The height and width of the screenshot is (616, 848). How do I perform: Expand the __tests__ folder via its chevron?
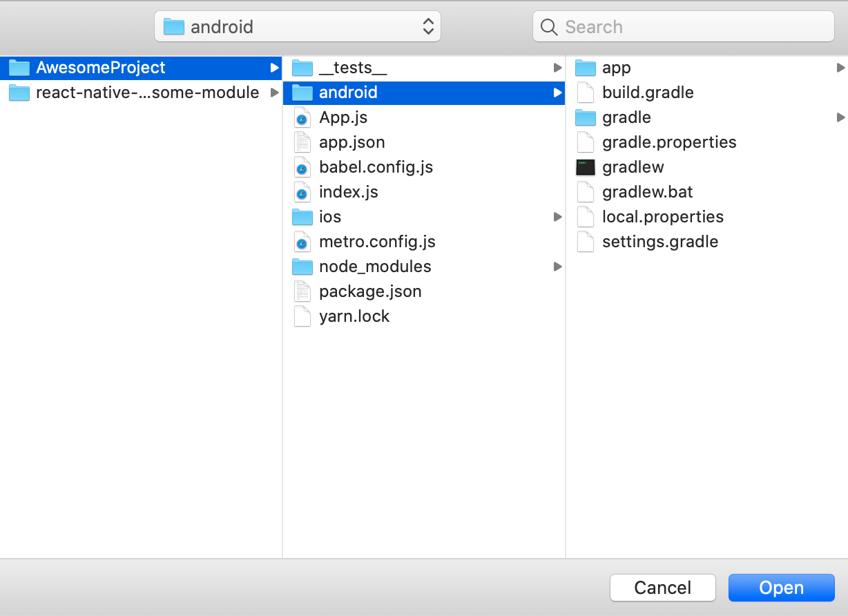(557, 68)
